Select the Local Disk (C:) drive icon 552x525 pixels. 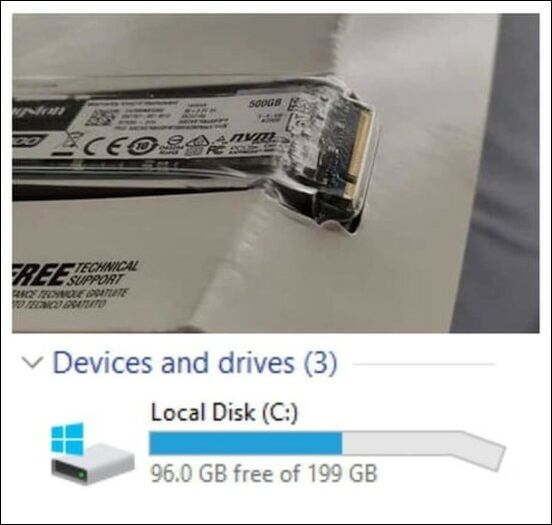pos(93,453)
